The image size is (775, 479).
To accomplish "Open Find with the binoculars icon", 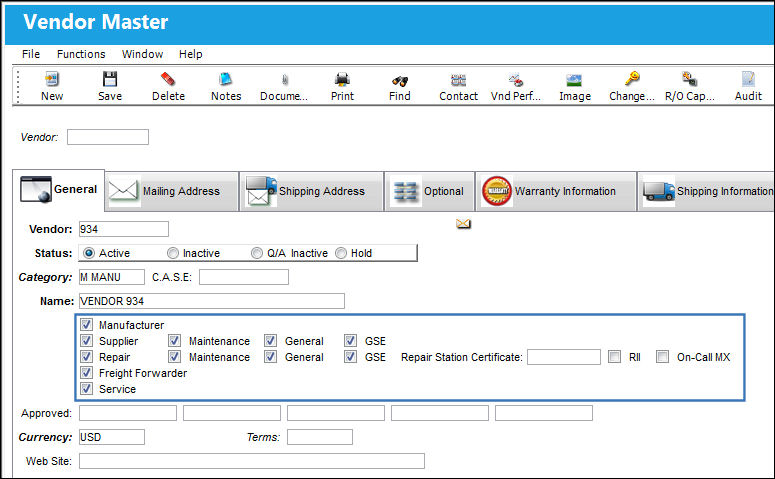I will click(x=399, y=81).
